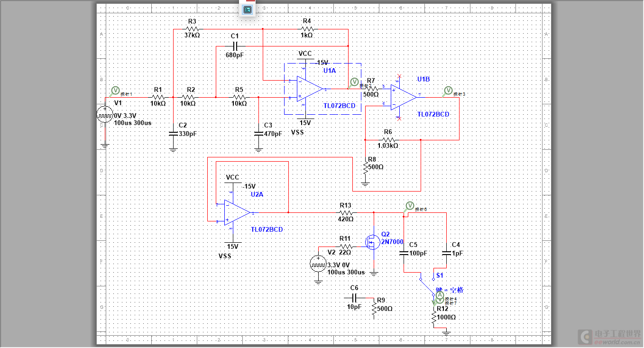Click the VSS label below U1A
Screen dimensions: 644x348
coord(297,132)
